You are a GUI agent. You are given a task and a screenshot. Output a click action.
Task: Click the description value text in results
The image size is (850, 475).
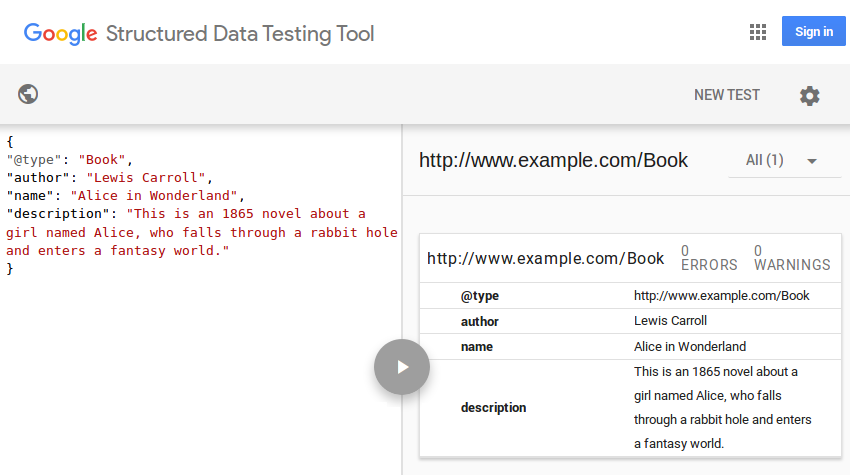723,408
